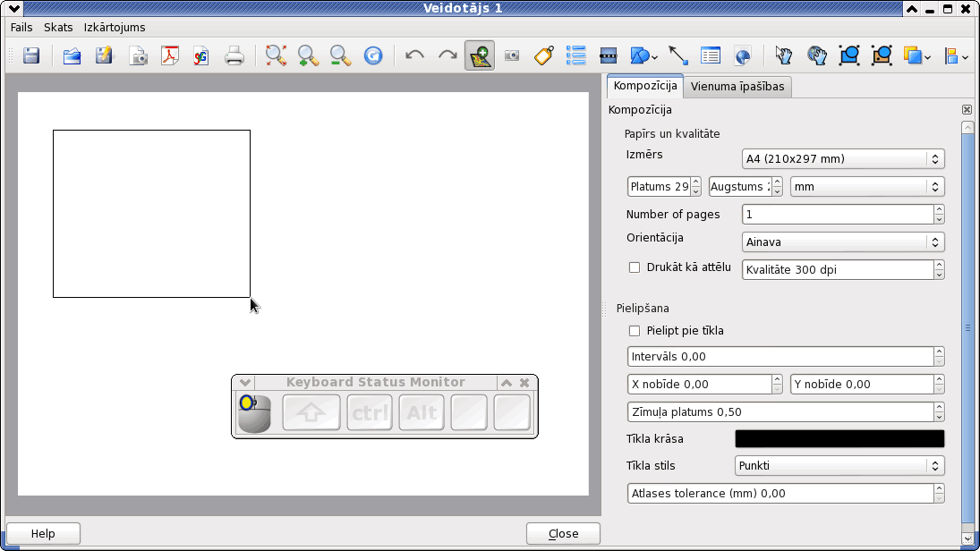Click the Ungroup items icon

tap(882, 55)
